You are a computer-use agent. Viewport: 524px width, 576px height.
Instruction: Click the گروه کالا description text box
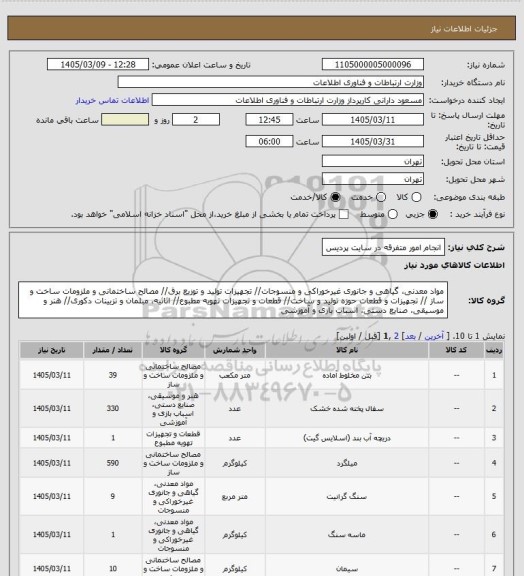[233, 300]
